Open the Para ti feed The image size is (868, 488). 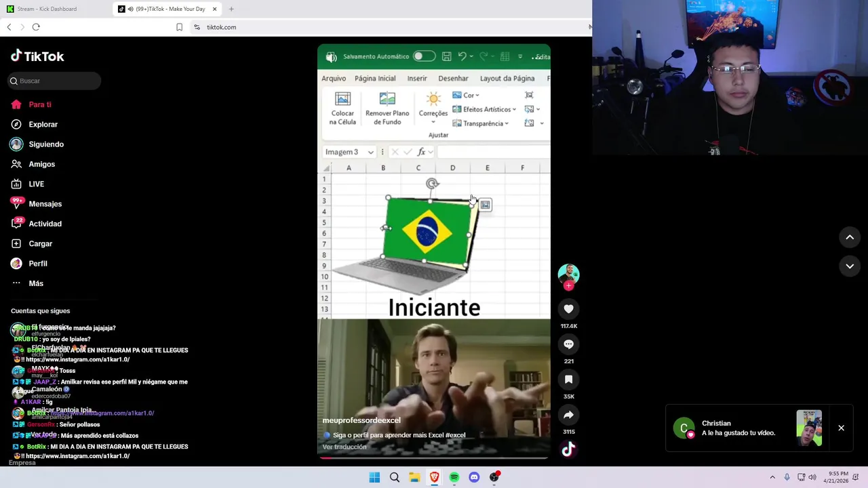coord(40,104)
